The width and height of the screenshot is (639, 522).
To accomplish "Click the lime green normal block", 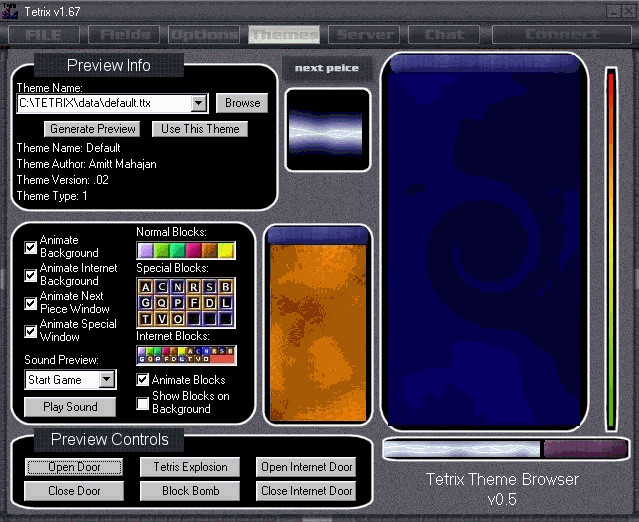I will click(162, 251).
